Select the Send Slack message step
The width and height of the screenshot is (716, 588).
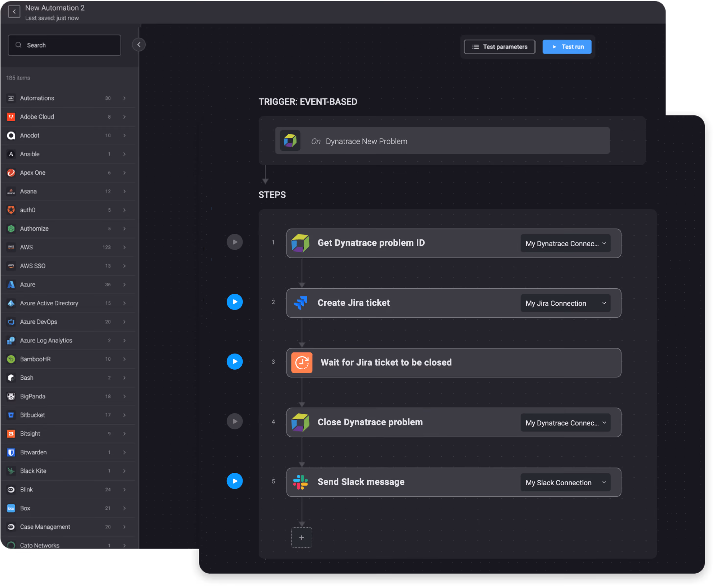pos(454,483)
